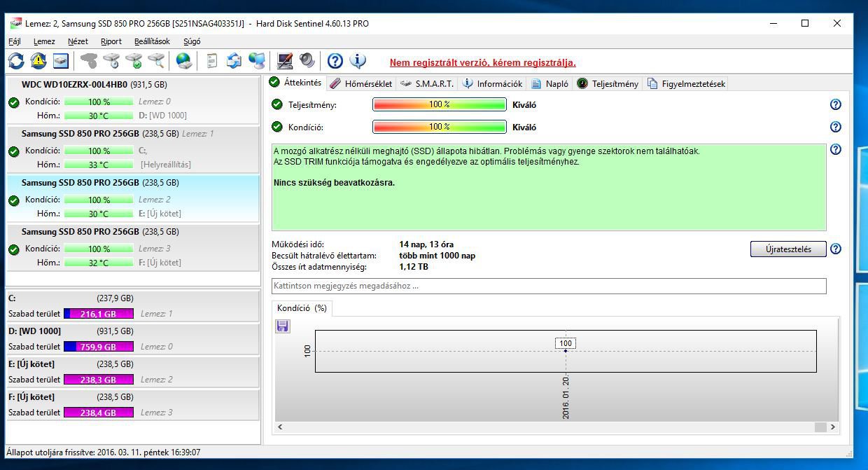Click the disk drive panel toolbar icon
Viewport: 868px width, 470px height.
pyautogui.click(x=60, y=61)
